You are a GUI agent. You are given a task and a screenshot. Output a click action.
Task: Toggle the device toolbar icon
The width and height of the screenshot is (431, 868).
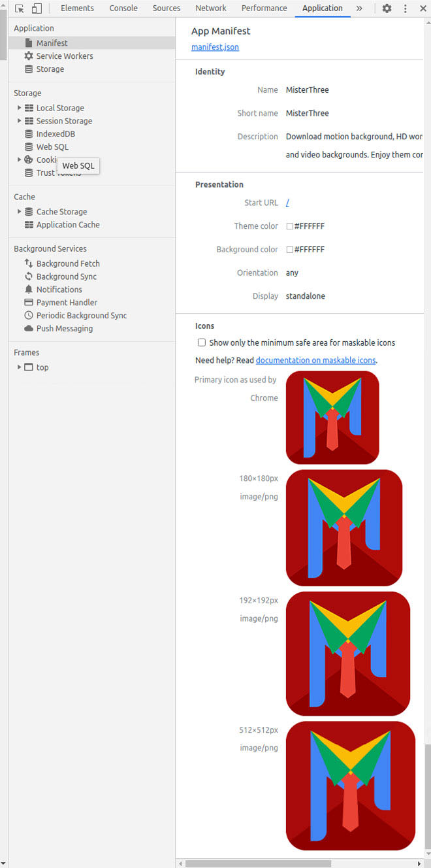tap(37, 8)
